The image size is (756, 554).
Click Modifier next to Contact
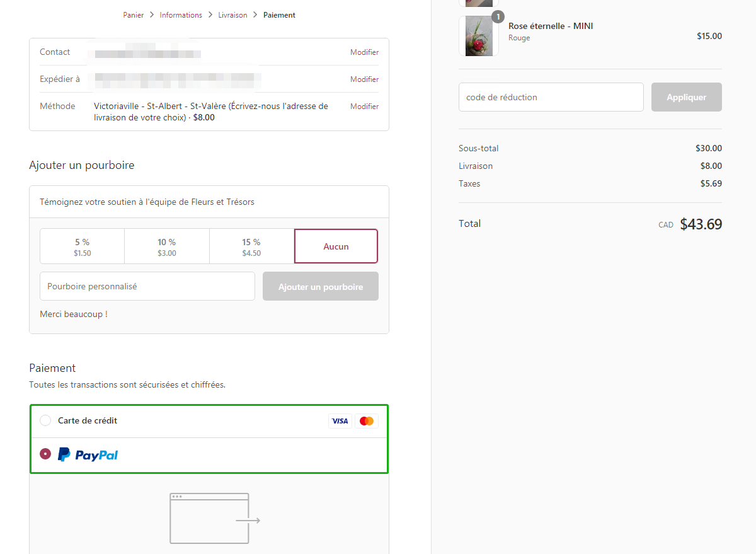point(364,52)
